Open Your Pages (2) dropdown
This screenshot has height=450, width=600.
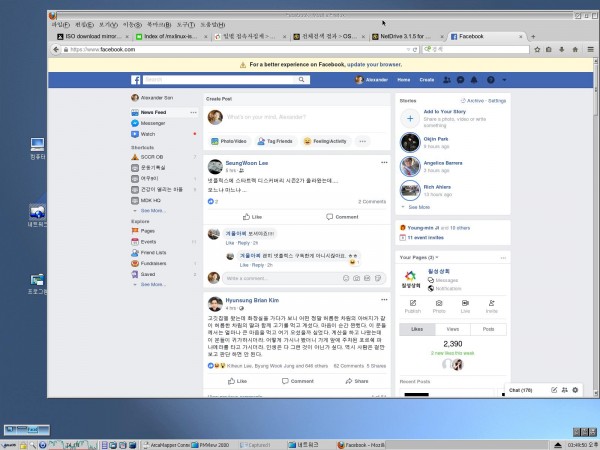[x=419, y=258]
